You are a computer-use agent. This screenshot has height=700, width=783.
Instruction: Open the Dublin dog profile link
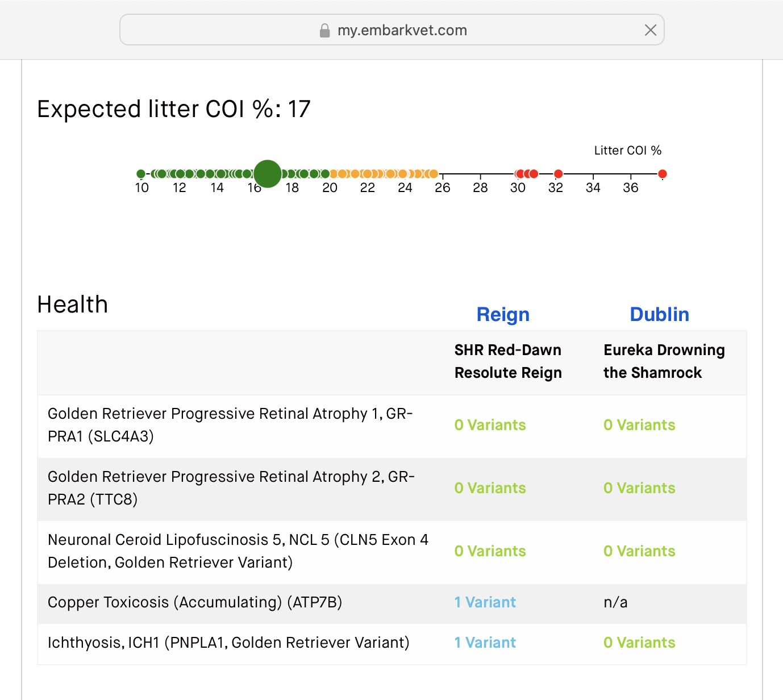click(659, 314)
